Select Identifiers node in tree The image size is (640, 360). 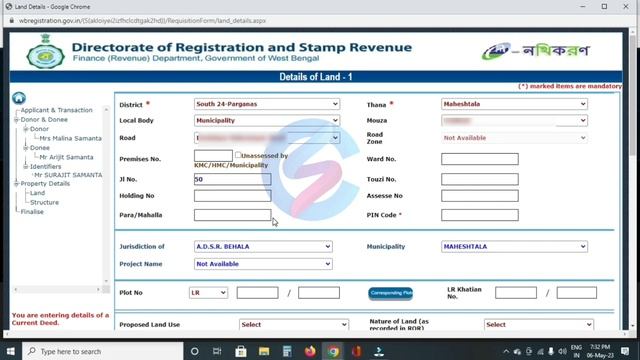pyautogui.click(x=45, y=167)
